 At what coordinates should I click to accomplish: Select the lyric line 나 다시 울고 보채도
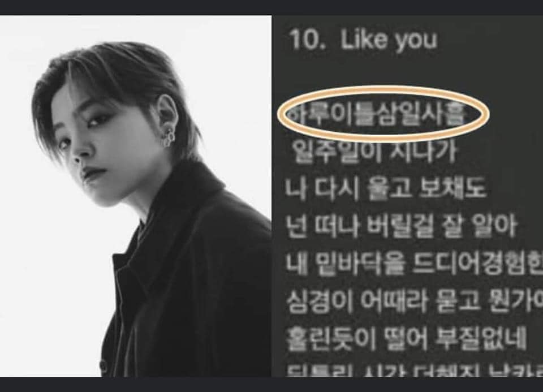coord(385,189)
